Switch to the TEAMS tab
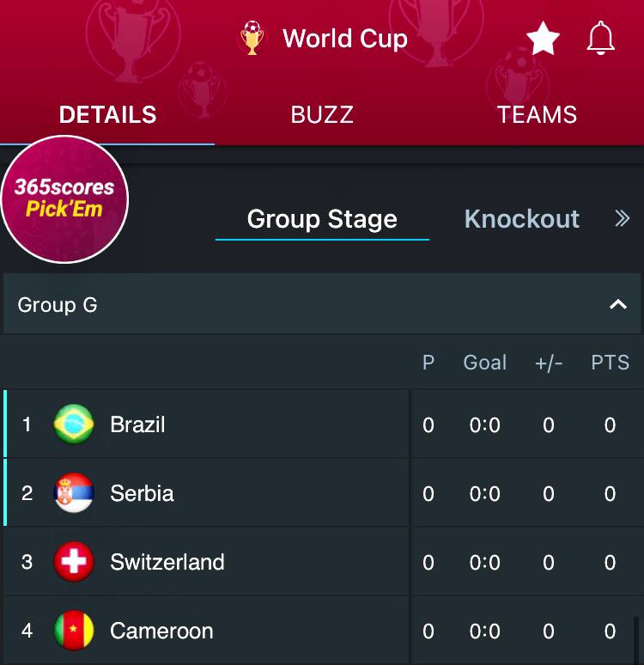The width and height of the screenshot is (644, 665). point(537,115)
